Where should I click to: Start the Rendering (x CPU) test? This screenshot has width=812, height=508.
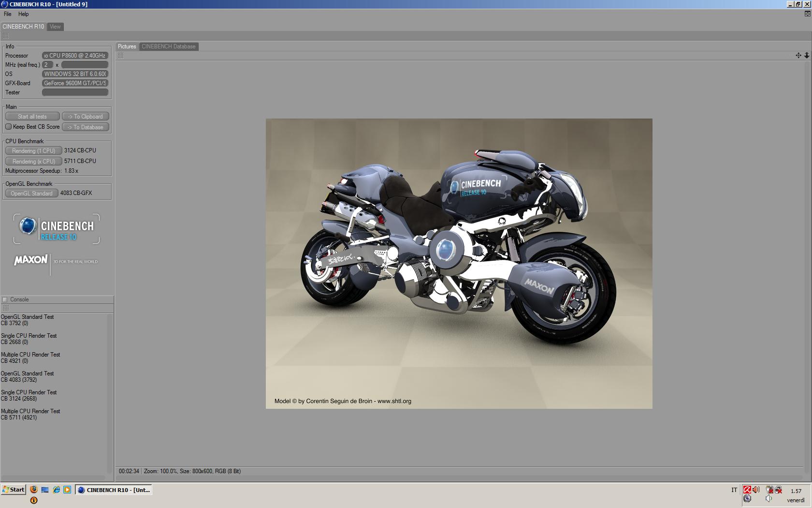33,162
